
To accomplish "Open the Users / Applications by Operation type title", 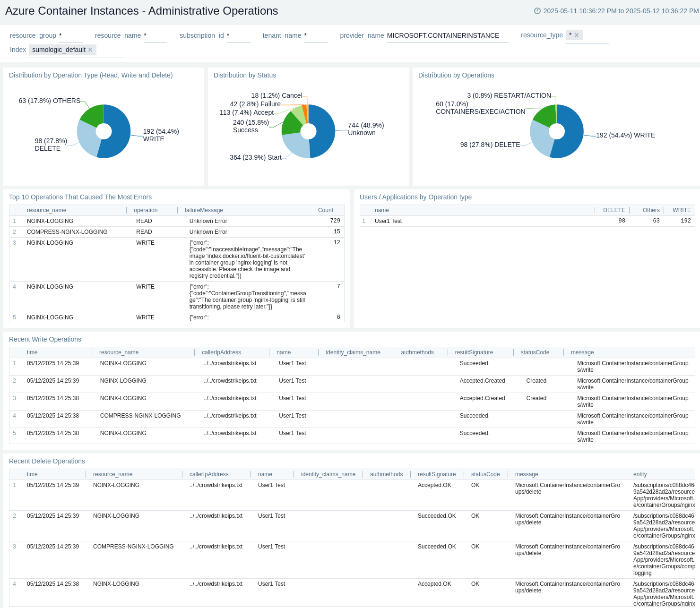I will 415,197.
